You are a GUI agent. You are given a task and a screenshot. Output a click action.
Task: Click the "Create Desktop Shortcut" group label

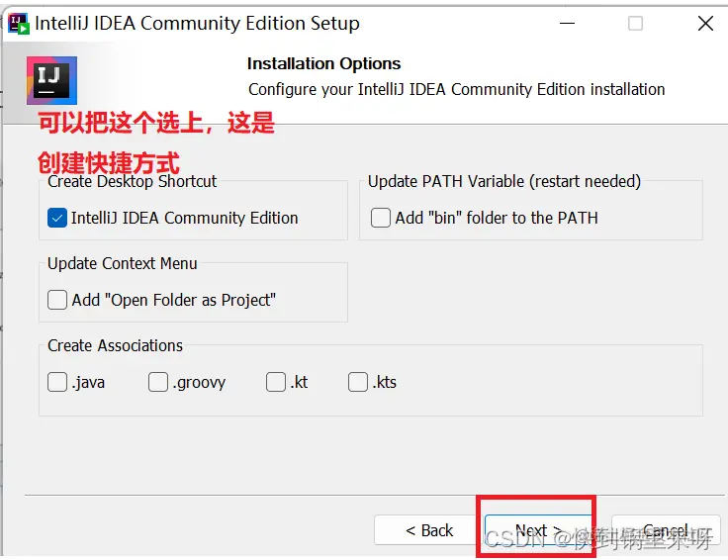(132, 181)
